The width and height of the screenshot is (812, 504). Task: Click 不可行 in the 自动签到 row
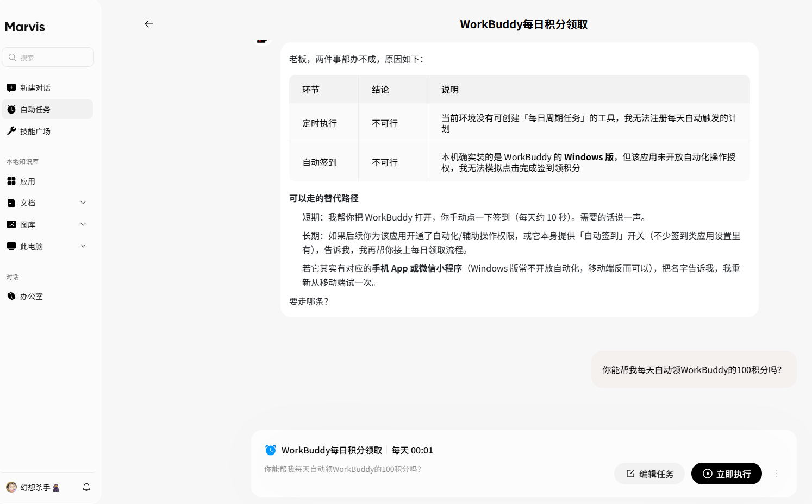385,162
